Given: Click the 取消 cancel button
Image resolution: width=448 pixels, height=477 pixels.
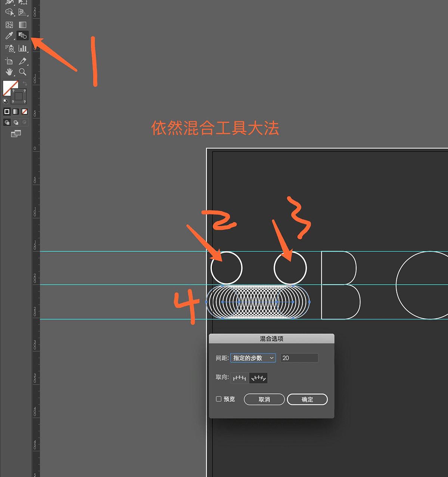Looking at the screenshot, I should click(x=264, y=399).
